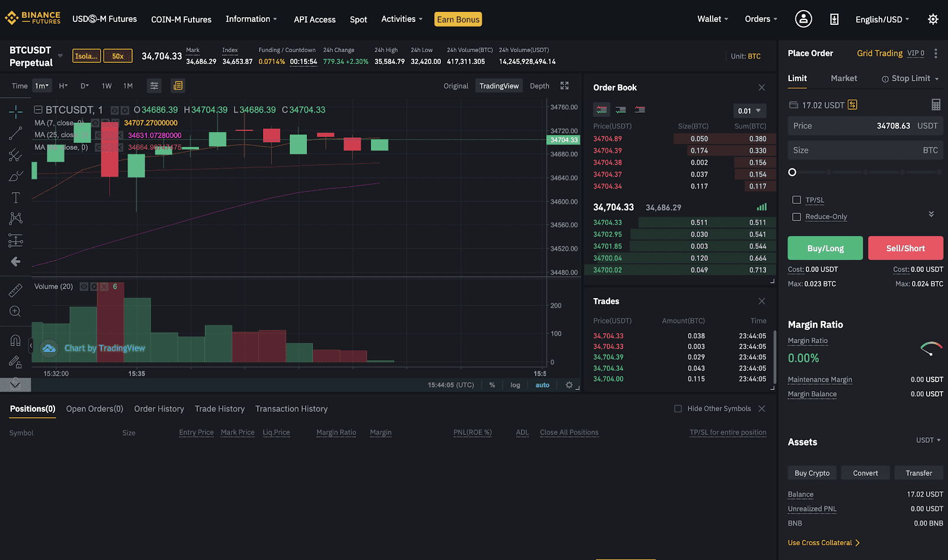Screen dimensions: 948x560
Task: Enable the TP/SL checkbox
Action: (797, 200)
